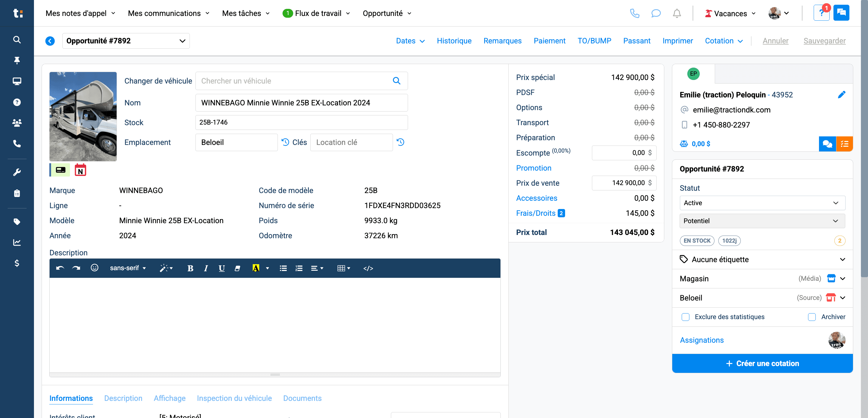Open the sans-serif font dropdown
Viewport: 868px width, 418px height.
128,268
